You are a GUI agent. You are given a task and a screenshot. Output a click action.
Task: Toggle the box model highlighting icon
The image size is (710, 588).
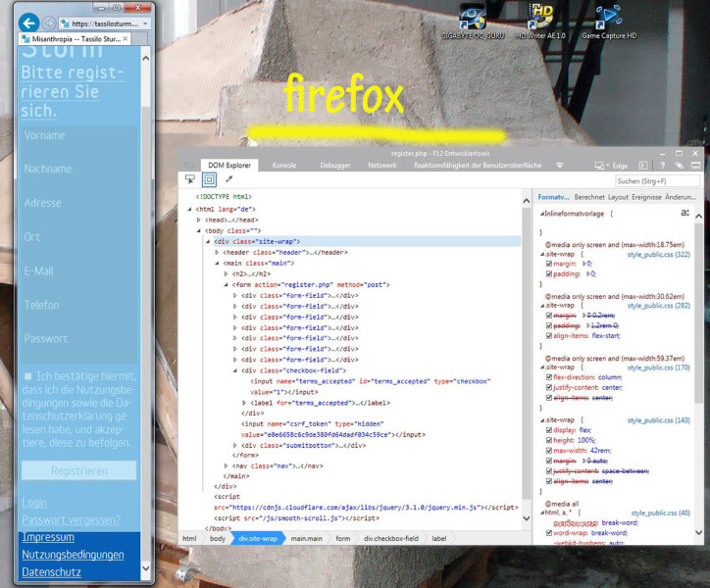209,179
